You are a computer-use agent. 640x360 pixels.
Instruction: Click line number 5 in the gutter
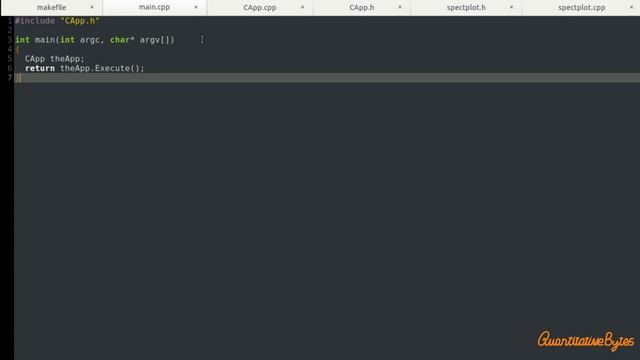pyautogui.click(x=10, y=59)
